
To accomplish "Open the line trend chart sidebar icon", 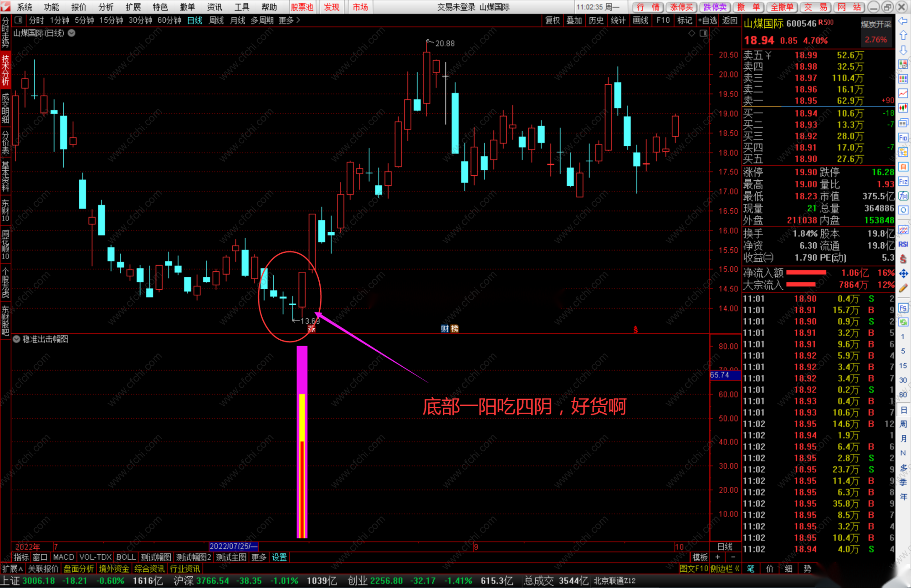I will (903, 94).
